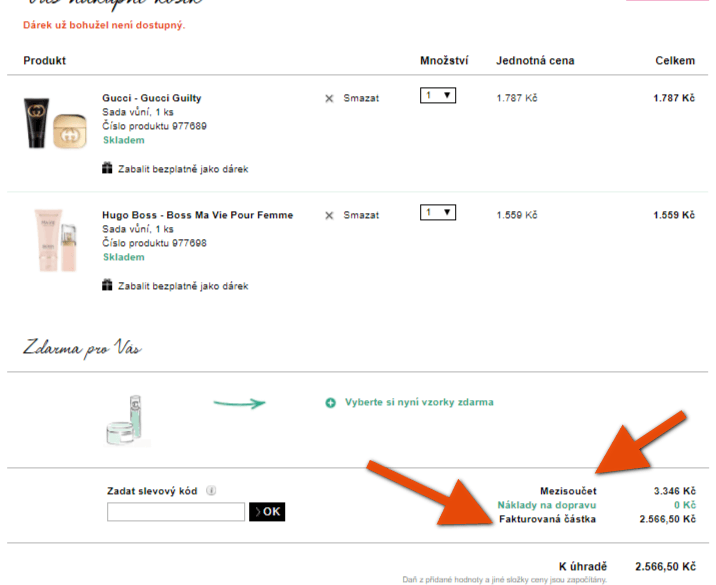
Task: Click the Celkem column header
Action: coord(675,61)
